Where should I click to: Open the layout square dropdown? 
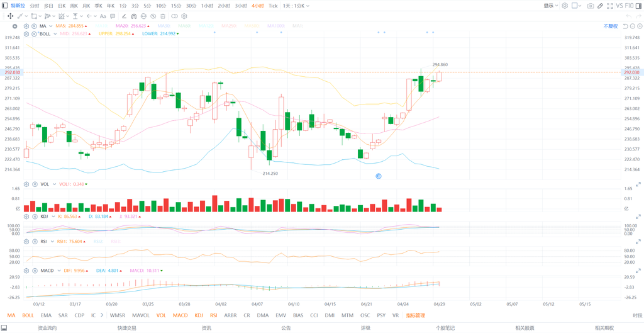[x=577, y=6]
